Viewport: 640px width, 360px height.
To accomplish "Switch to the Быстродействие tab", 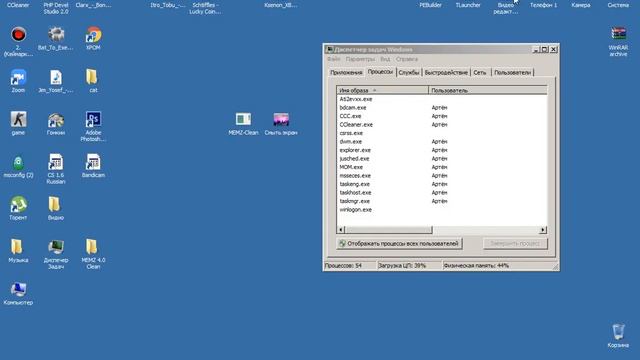I will point(446,72).
